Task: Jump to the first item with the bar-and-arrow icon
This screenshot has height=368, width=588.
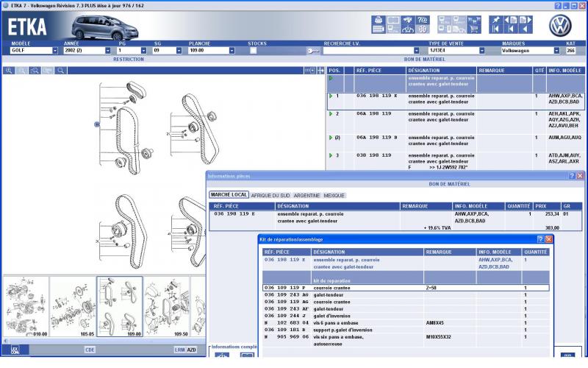Action: pos(495,29)
